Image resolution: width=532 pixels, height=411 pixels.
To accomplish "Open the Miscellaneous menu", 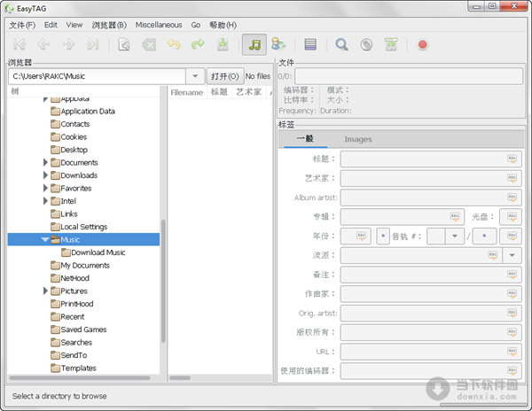I will coord(159,25).
